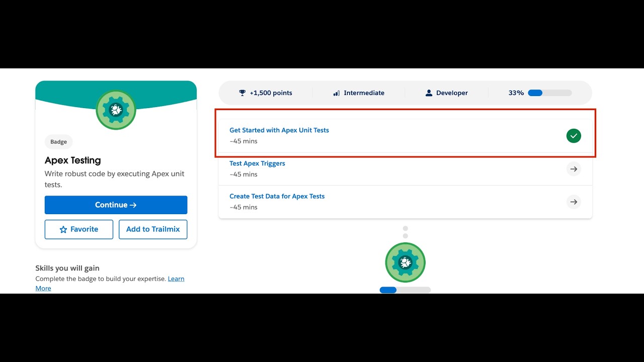Click the 33% completion text
This screenshot has height=362, width=644.
click(x=516, y=93)
